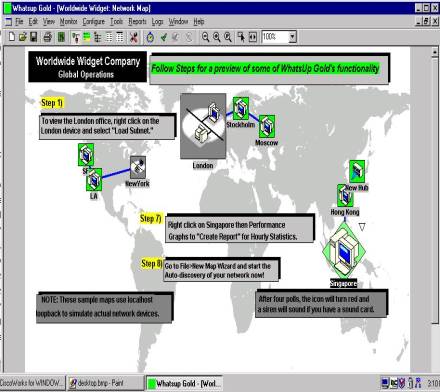
Task: Toggle the green status list view button
Action: 87,37
